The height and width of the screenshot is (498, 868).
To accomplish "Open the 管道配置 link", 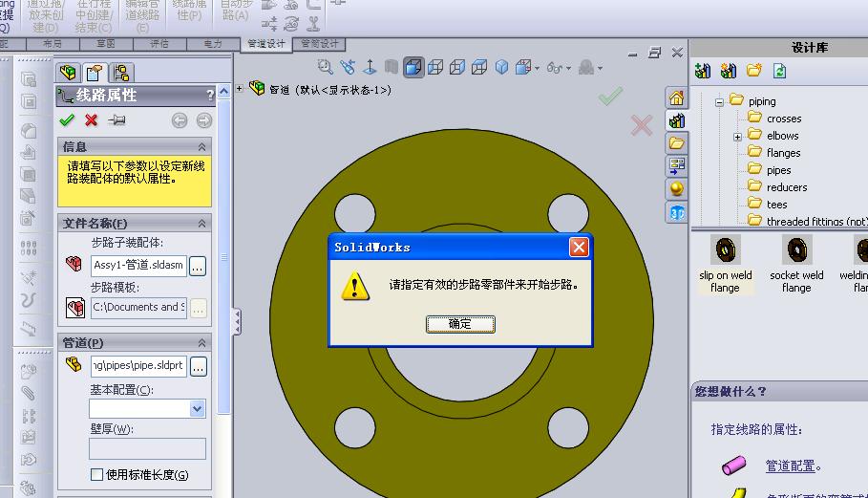I will (790, 466).
